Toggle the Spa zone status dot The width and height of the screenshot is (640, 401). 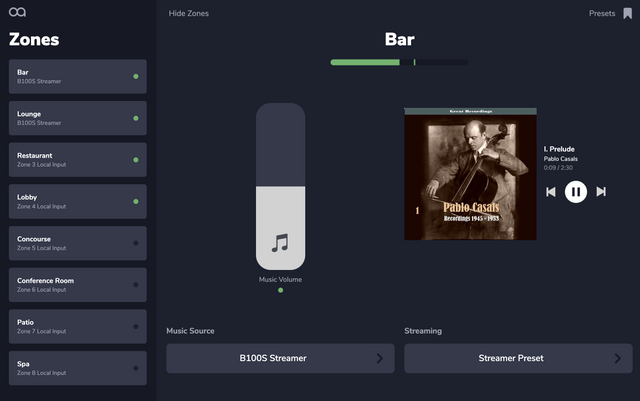point(136,368)
